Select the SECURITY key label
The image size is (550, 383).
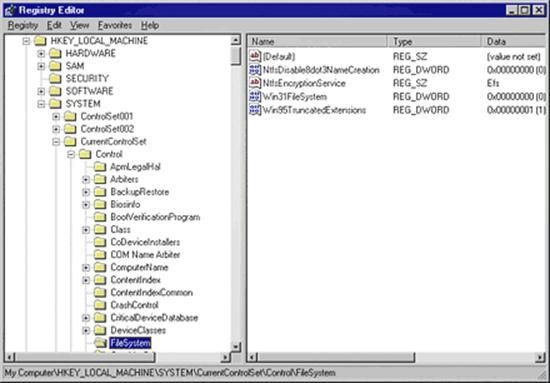coord(87,79)
